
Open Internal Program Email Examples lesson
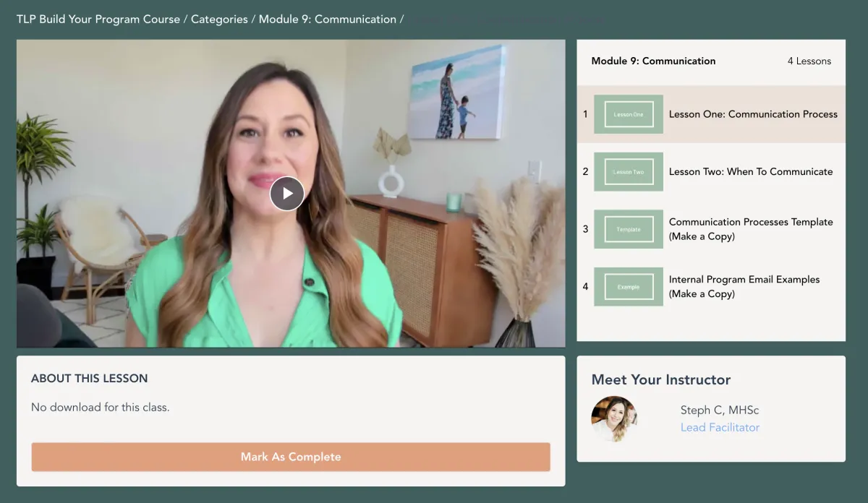(744, 286)
